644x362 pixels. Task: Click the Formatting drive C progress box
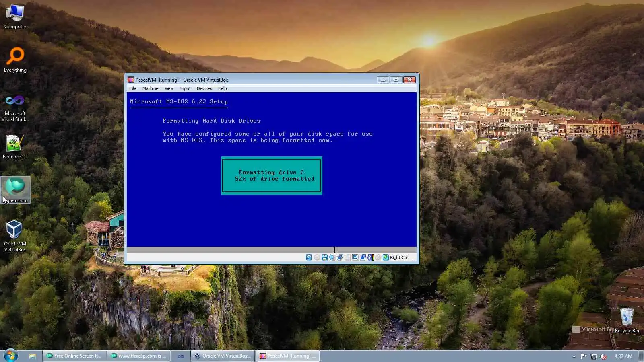pos(272,176)
